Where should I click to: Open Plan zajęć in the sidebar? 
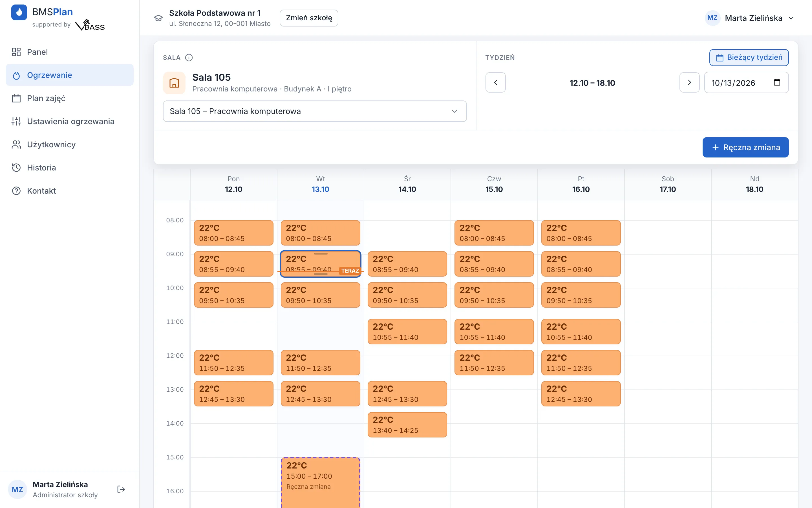(x=69, y=98)
